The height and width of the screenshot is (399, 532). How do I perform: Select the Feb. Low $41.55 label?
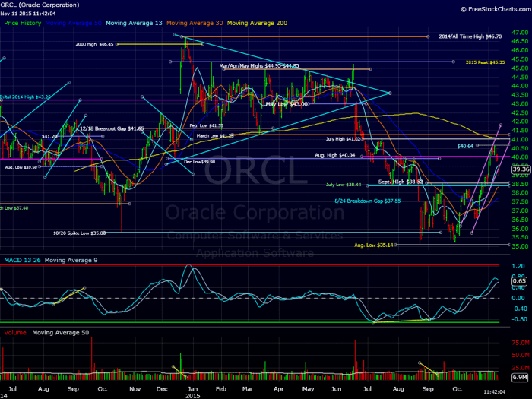pos(206,125)
